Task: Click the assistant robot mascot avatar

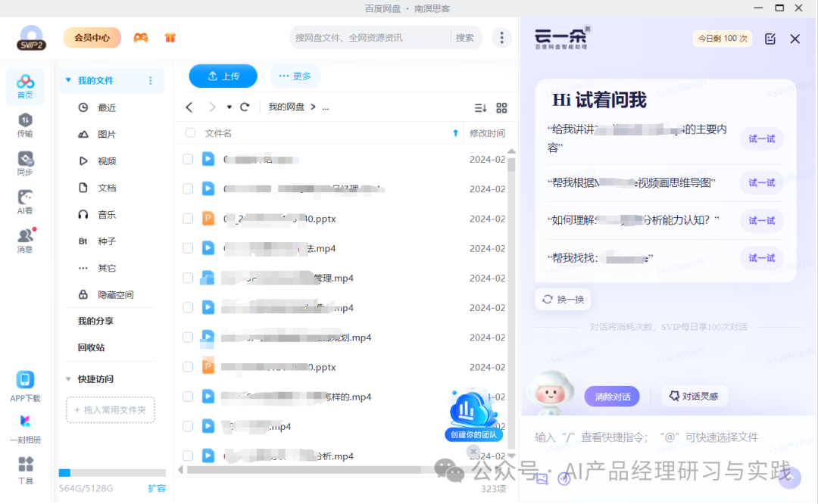Action: click(x=551, y=392)
